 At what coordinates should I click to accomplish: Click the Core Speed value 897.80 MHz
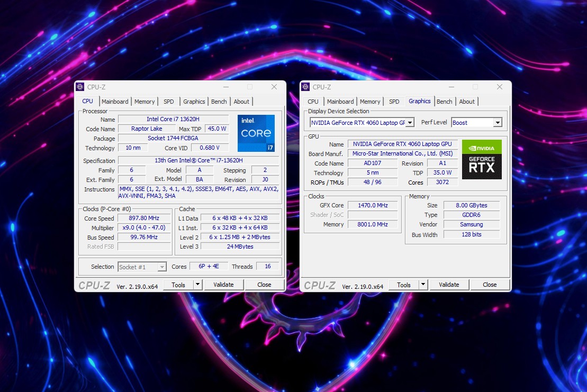click(144, 218)
